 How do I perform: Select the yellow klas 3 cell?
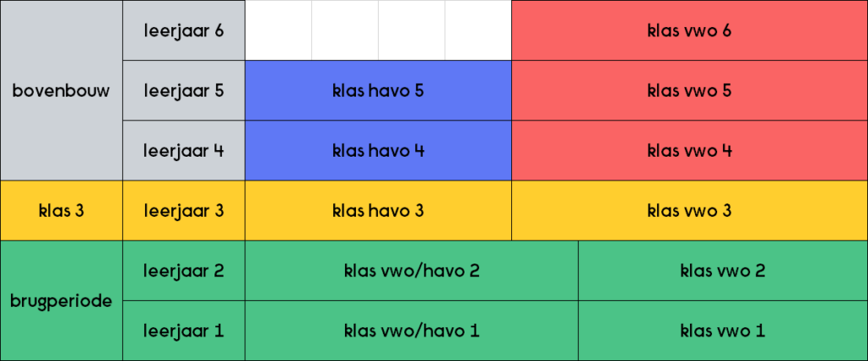click(x=61, y=210)
